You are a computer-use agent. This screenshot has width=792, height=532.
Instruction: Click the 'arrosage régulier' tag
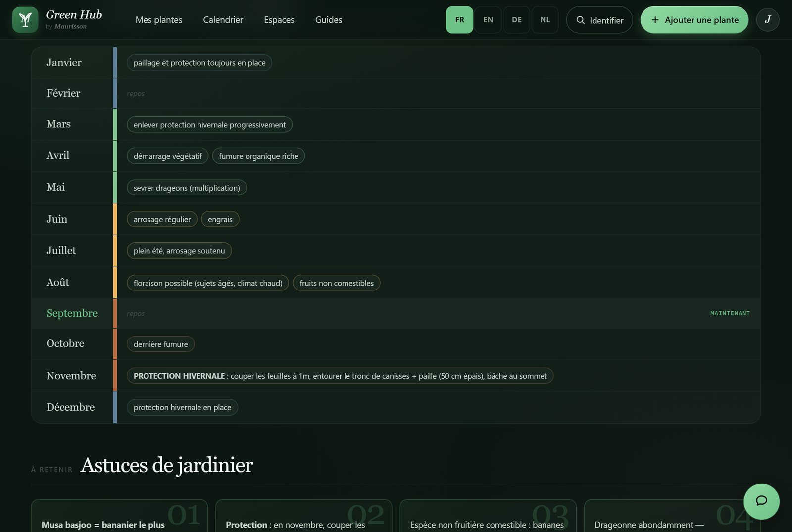[162, 219]
